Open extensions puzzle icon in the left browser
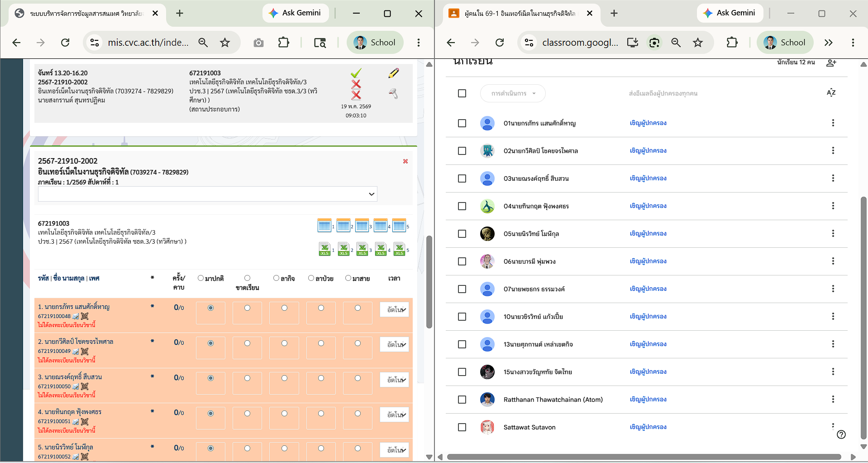This screenshot has width=868, height=463. (x=283, y=43)
